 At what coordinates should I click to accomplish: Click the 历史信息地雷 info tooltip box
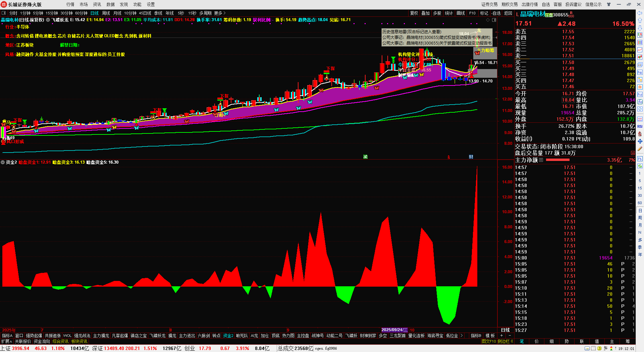tap(437, 37)
